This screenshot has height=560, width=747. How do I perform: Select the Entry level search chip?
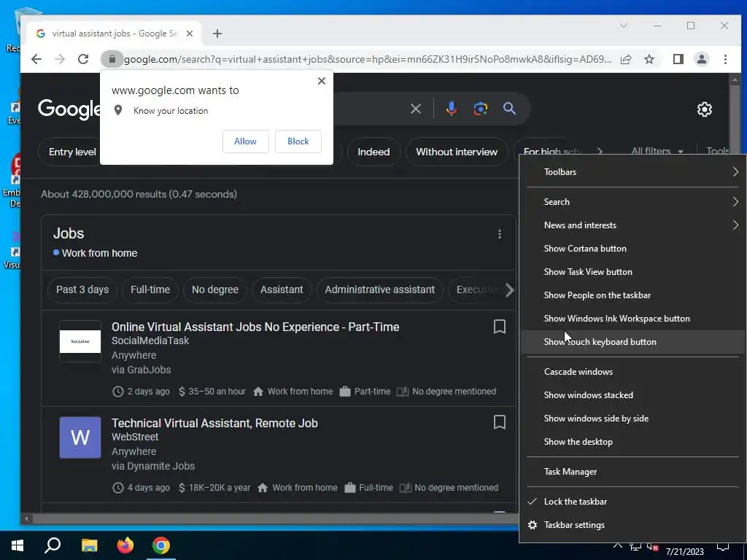(x=69, y=152)
